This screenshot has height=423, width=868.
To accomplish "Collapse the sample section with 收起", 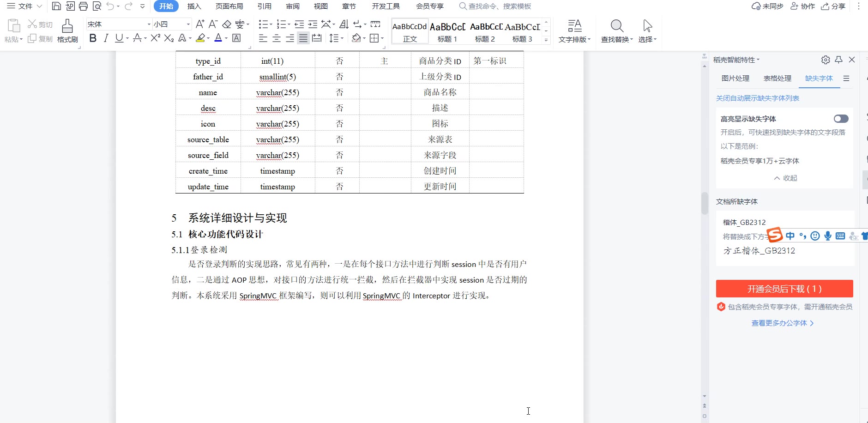I will [x=785, y=178].
